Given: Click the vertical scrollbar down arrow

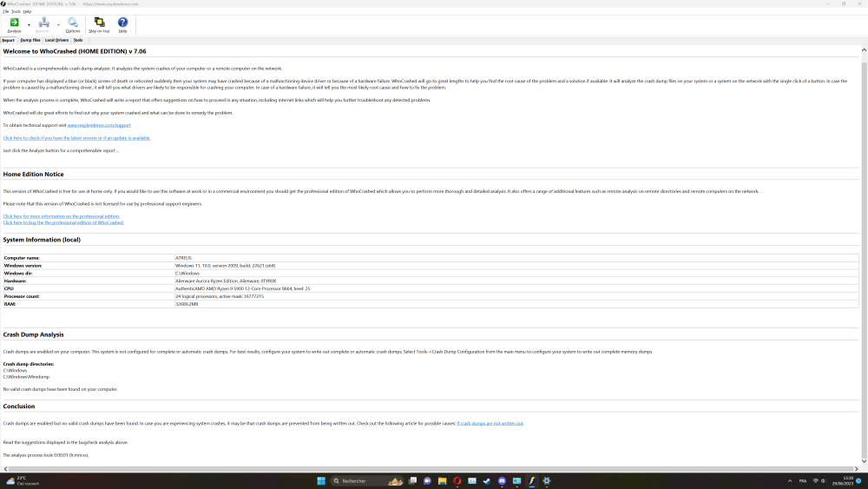Looking at the screenshot, I should (x=864, y=460).
